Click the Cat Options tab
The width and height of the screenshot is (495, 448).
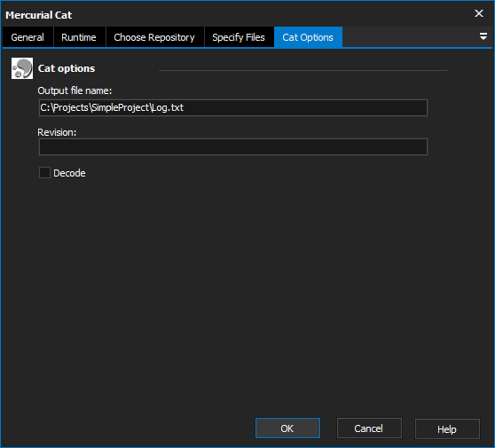(x=308, y=37)
